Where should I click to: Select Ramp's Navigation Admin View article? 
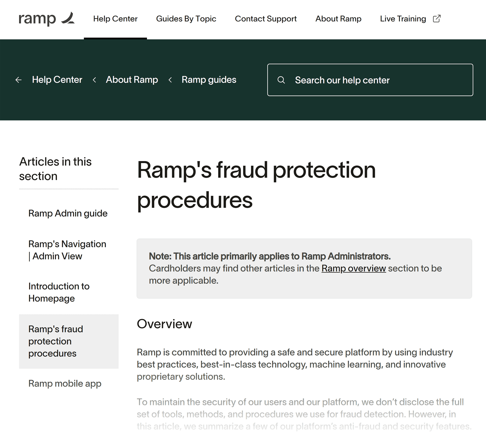67,250
